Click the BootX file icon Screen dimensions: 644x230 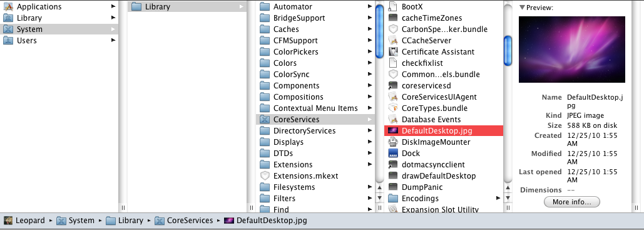393,7
